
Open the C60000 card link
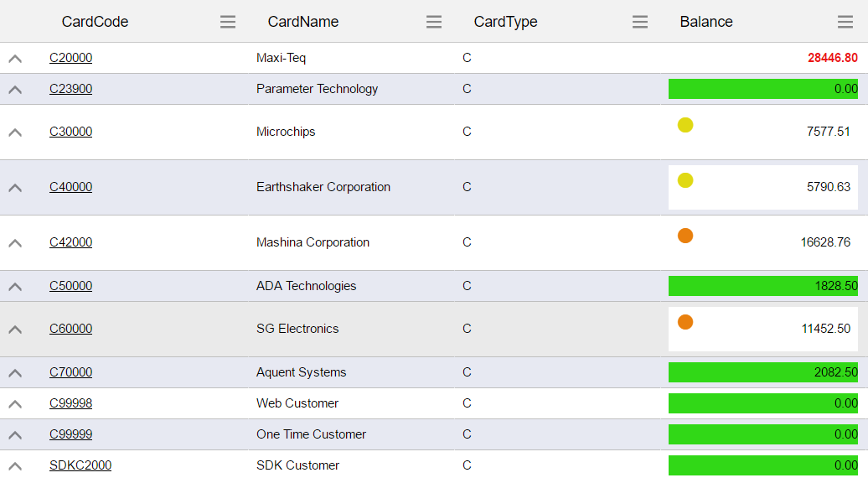tap(71, 329)
